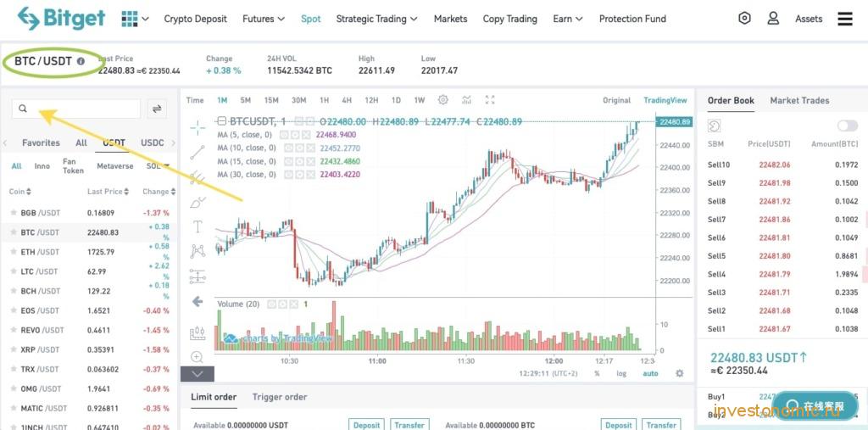
Task: Click the Deposit button for USDT
Action: 366,425
